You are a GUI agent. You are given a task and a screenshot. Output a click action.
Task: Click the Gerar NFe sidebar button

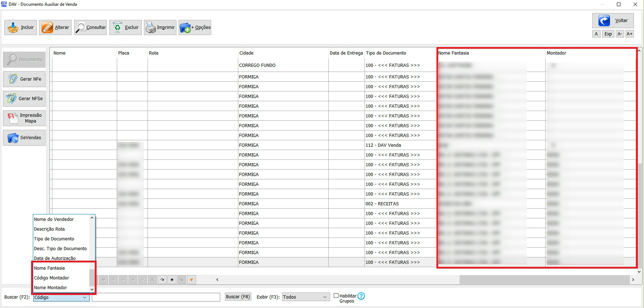[24, 79]
